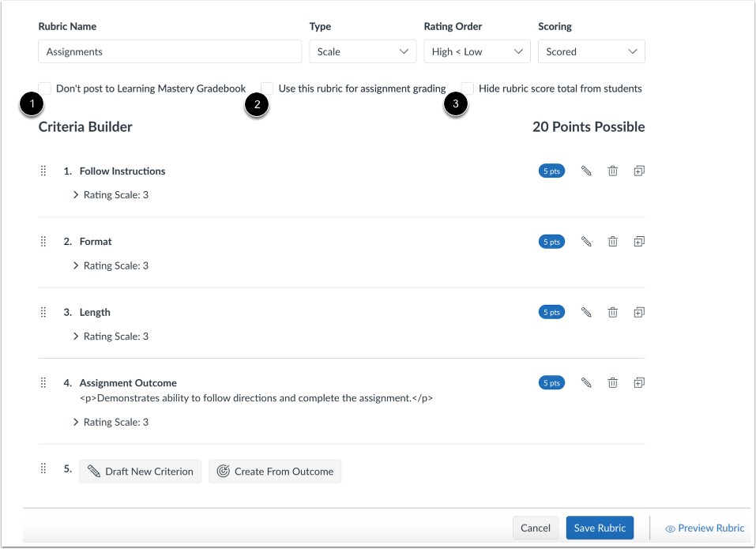
Task: Open the Scoring dropdown
Action: pyautogui.click(x=591, y=51)
